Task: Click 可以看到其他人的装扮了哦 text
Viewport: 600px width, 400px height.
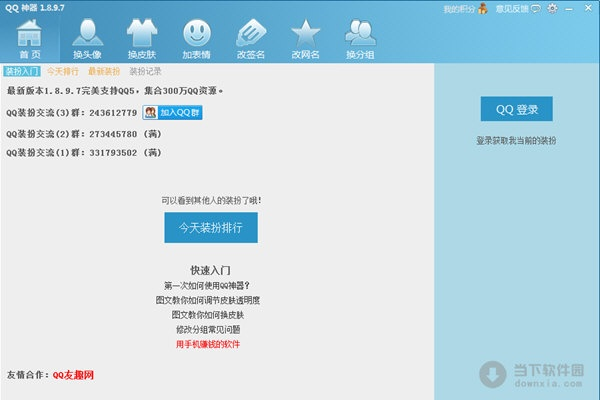Action: coord(212,200)
